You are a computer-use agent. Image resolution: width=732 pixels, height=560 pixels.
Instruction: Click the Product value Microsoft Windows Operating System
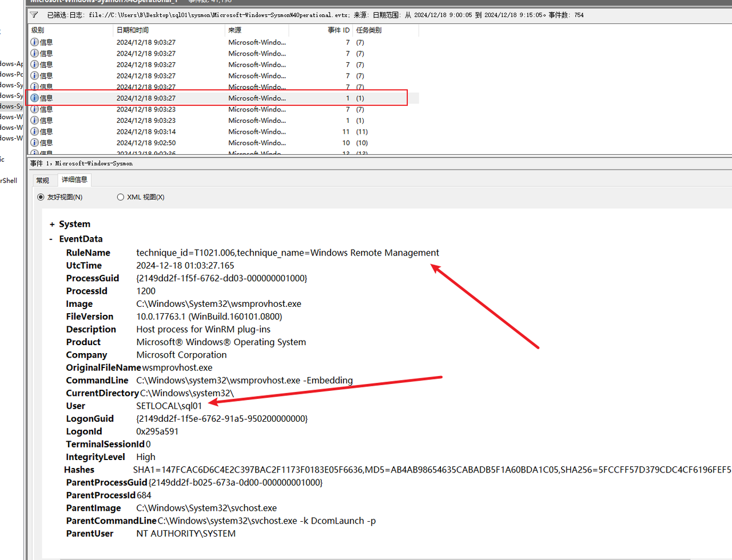pos(221,342)
